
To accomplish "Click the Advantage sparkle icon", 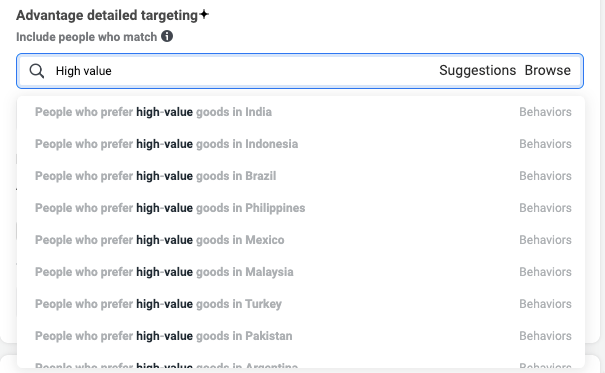I will (x=204, y=15).
